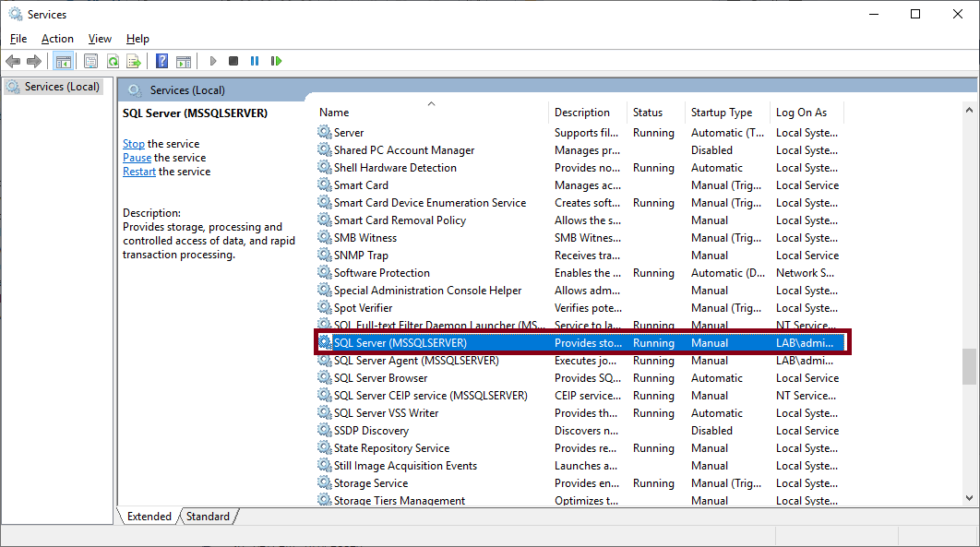This screenshot has height=547, width=980.
Task: Click gear icon beside SNMP Trap
Action: tap(325, 255)
